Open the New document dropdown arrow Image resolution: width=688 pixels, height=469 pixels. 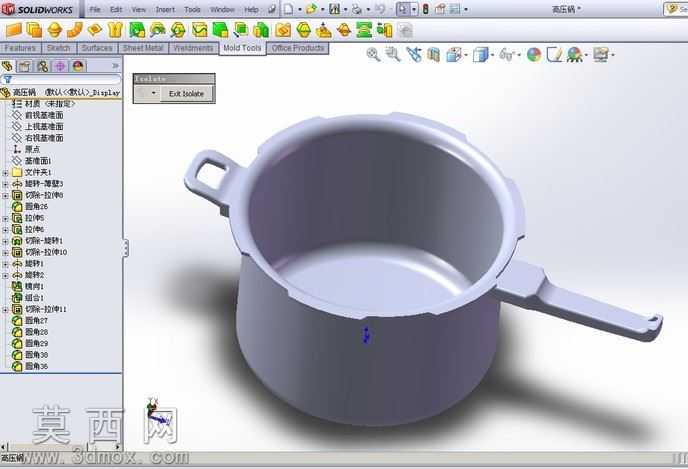click(x=299, y=9)
